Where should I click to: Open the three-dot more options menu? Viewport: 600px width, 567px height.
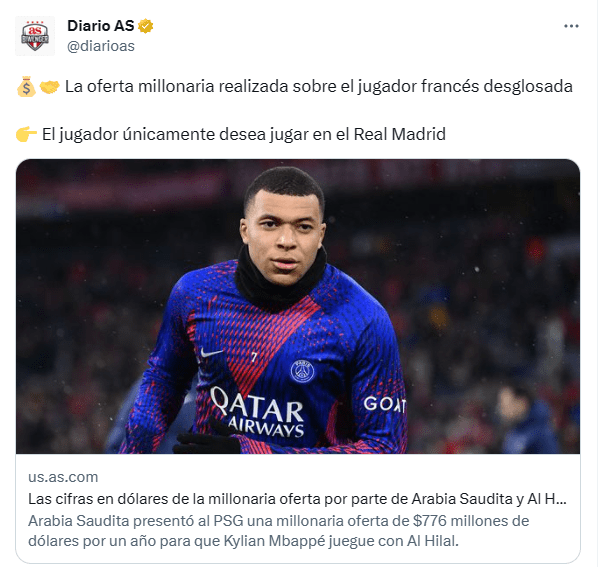pyautogui.click(x=571, y=26)
